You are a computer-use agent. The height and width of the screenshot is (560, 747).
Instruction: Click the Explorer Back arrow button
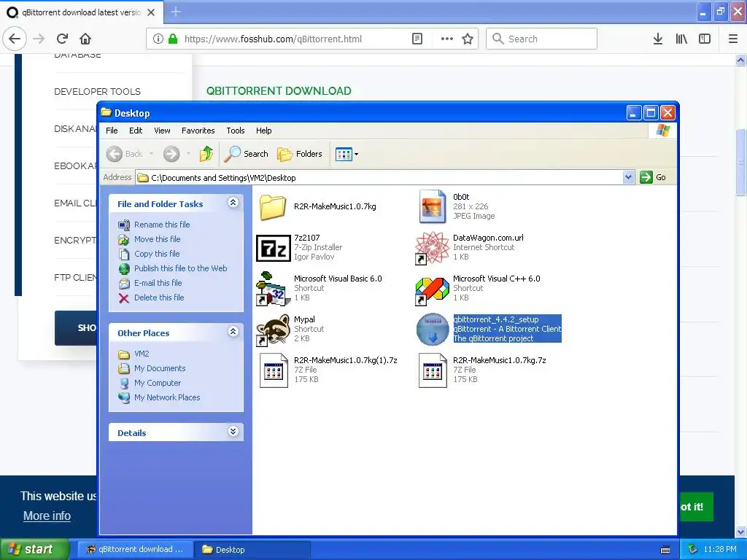tap(125, 154)
